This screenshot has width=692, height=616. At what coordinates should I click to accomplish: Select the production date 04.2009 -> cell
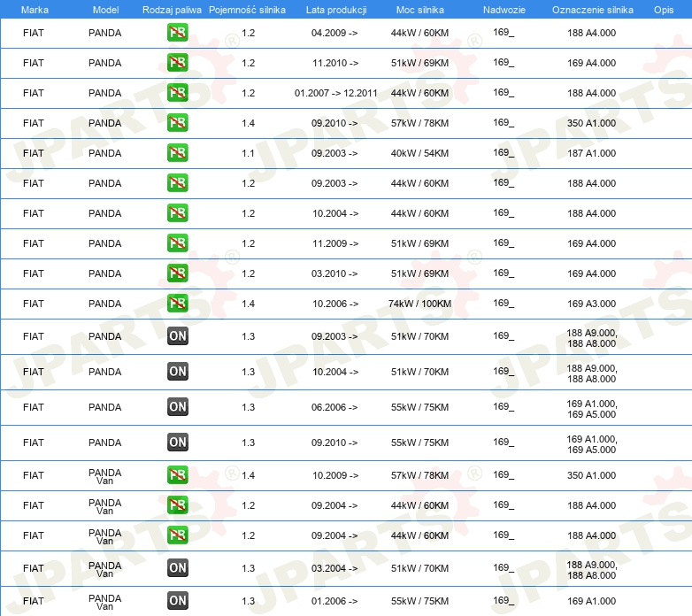click(334, 33)
